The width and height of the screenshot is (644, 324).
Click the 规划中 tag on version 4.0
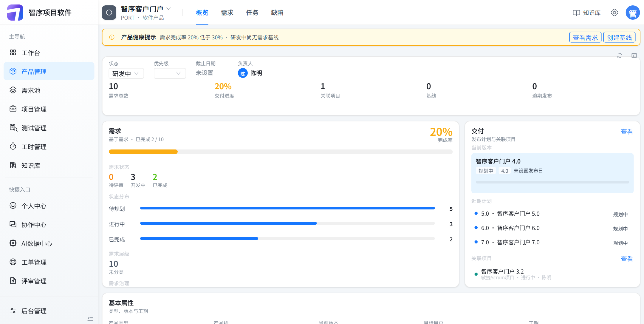click(x=486, y=171)
